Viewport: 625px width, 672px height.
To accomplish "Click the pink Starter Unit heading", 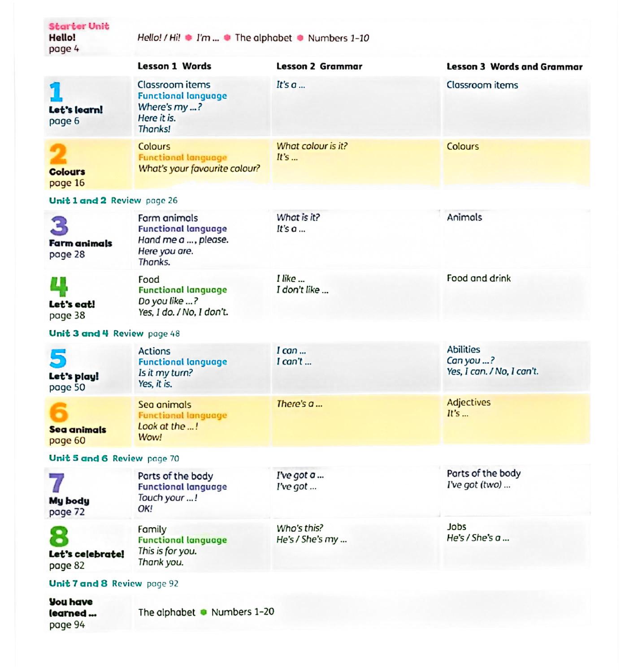I will tap(79, 26).
